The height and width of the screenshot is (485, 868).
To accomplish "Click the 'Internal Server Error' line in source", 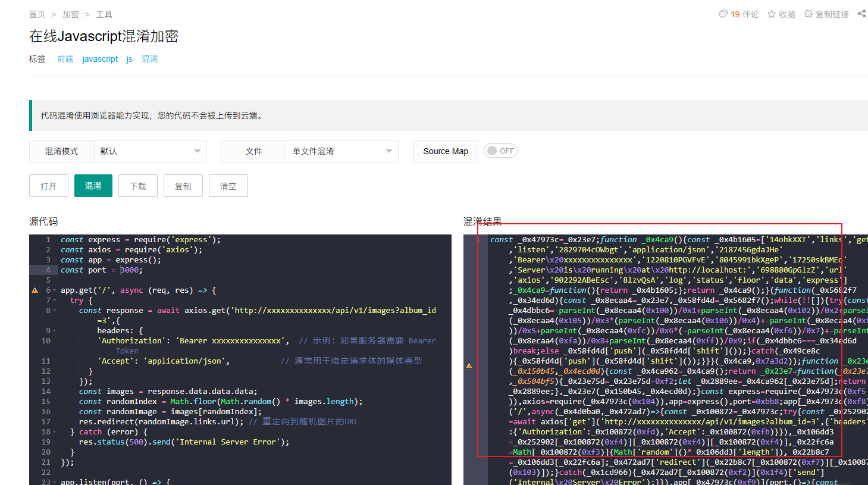I will tap(184, 442).
